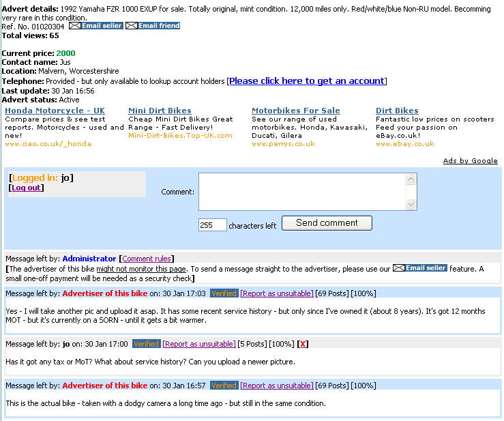Click Verified badge on 16:57 advertiser message
504x421 pixels.
coord(224,386)
